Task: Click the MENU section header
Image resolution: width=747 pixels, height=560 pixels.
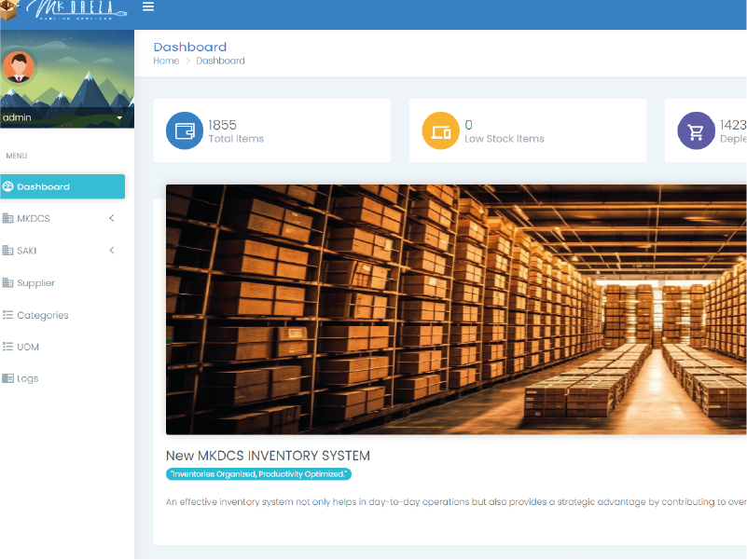Action: pos(17,156)
